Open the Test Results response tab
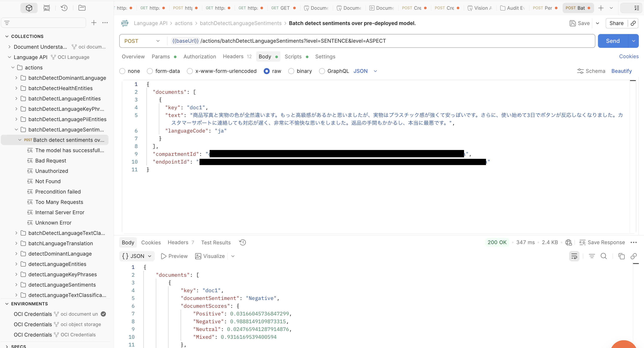This screenshot has height=348, width=644. [216, 242]
